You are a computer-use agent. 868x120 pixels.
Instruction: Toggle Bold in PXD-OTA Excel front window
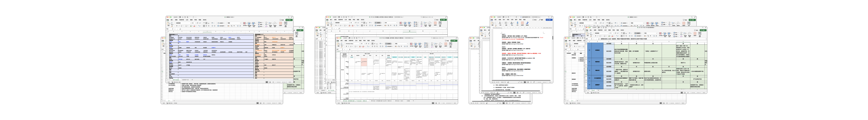(x=596, y=36)
